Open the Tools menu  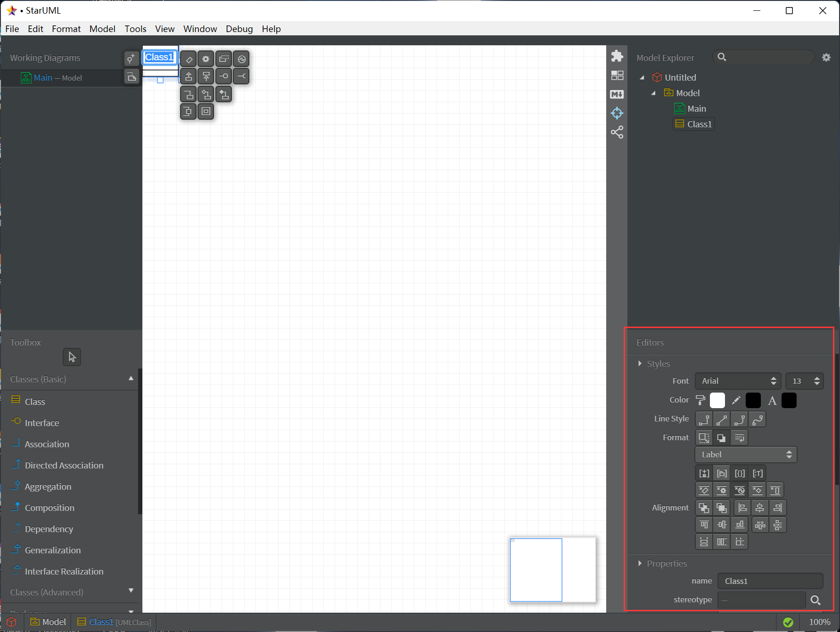[136, 29]
